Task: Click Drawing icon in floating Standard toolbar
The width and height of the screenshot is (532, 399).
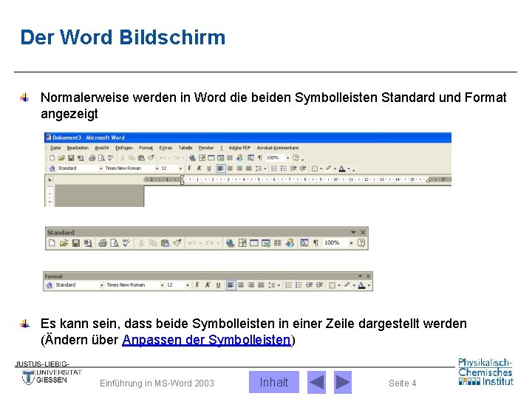Action: tap(290, 243)
